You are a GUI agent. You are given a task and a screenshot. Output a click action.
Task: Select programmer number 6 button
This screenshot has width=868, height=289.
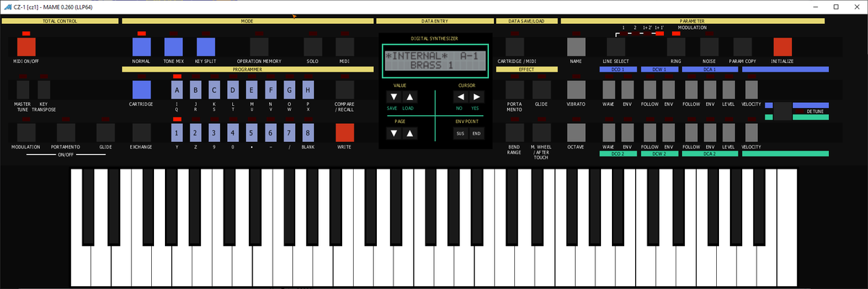point(271,133)
